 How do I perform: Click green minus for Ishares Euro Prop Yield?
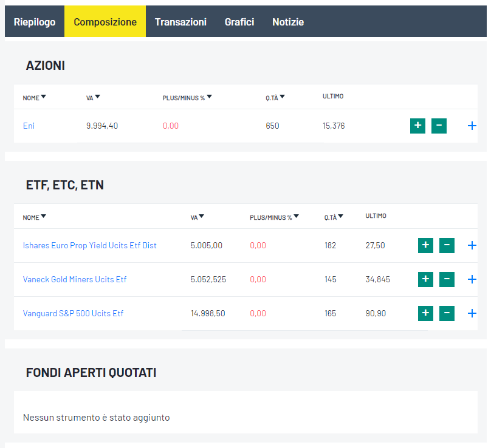click(x=447, y=245)
